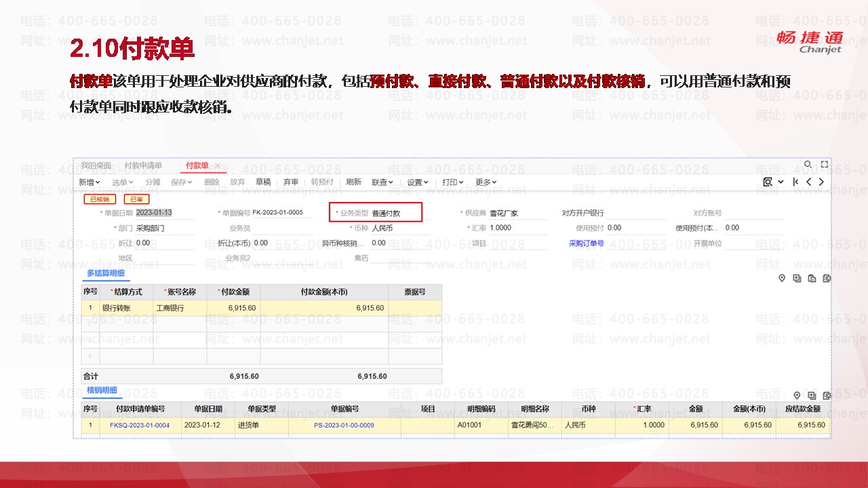Click add-row icon above 多结算明细 grid
The image size is (868, 488).
(797, 278)
